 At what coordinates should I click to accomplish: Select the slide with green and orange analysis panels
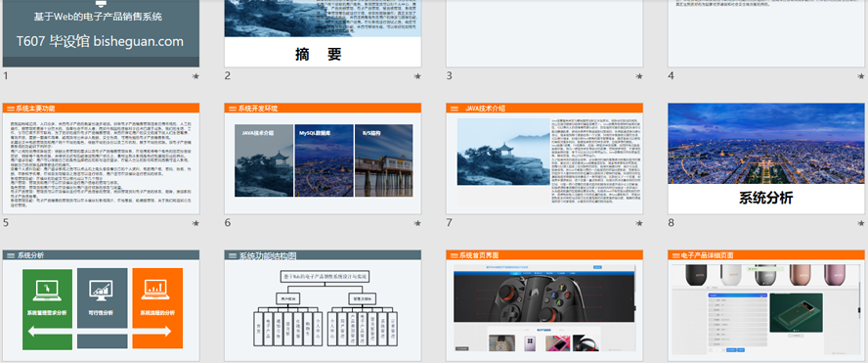point(101,306)
